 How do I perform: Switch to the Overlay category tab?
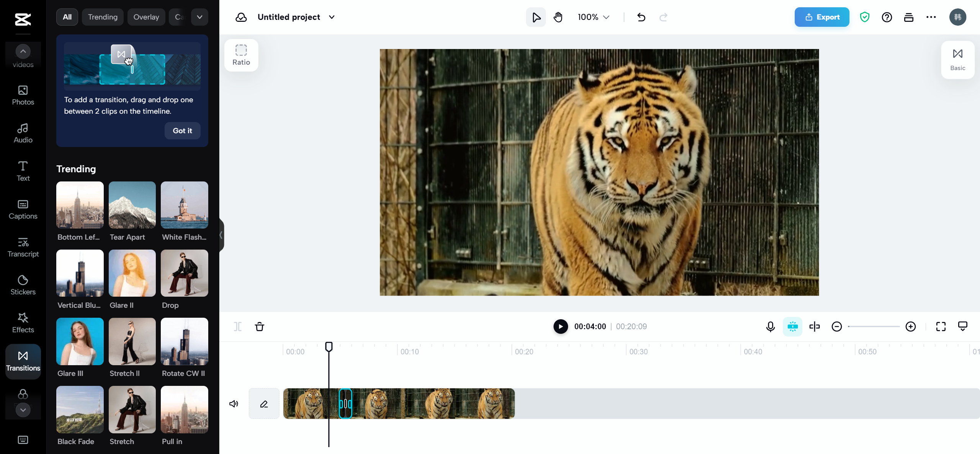click(146, 17)
